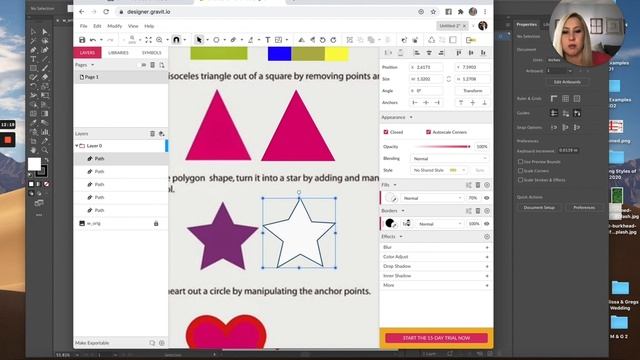Select Illustrator's Type tool in the background
The width and height of the screenshot is (640, 360).
tap(33, 59)
